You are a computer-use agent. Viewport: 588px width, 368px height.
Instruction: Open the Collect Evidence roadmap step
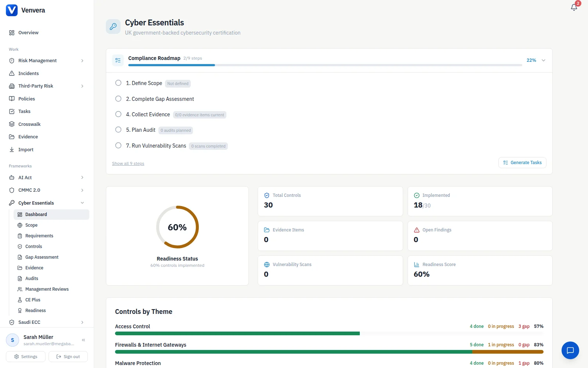148,114
